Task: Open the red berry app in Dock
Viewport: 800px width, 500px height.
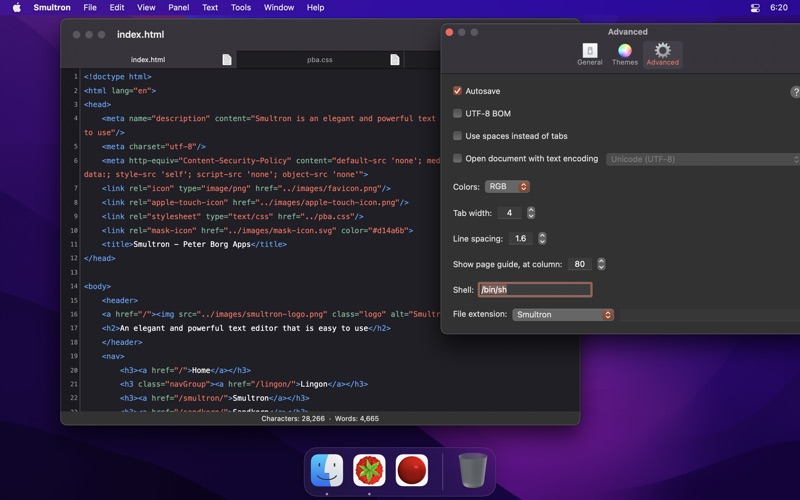Action: click(x=412, y=470)
